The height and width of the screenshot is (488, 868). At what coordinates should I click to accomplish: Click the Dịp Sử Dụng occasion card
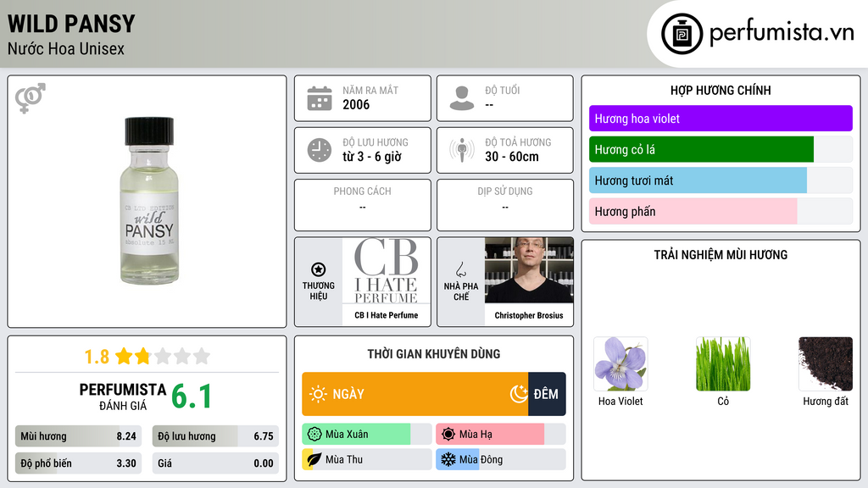point(505,205)
